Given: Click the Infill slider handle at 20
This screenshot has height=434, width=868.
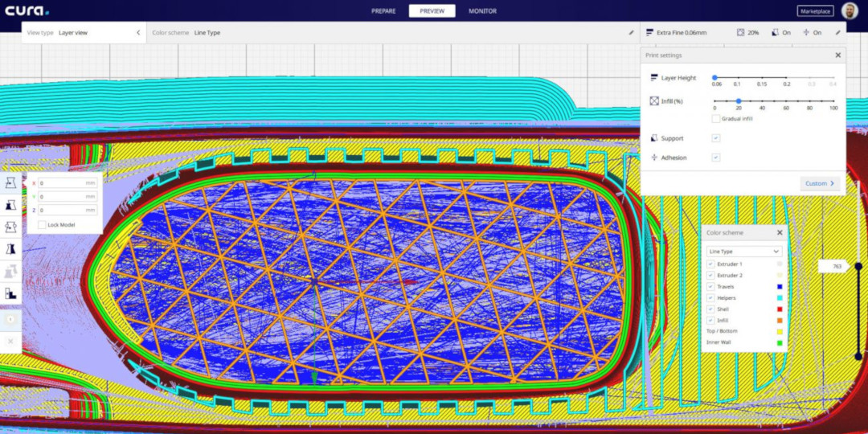Looking at the screenshot, I should point(739,101).
